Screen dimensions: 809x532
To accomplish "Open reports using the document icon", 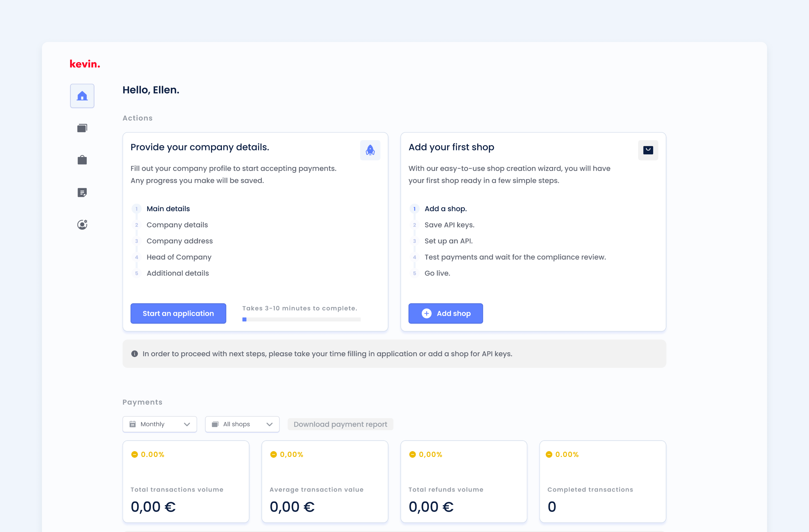I will 82,192.
